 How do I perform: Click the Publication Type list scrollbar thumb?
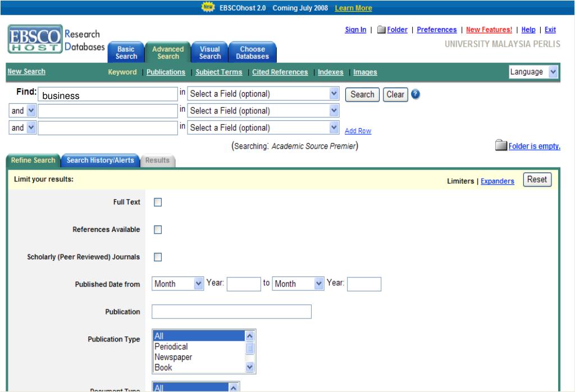pyautogui.click(x=250, y=348)
